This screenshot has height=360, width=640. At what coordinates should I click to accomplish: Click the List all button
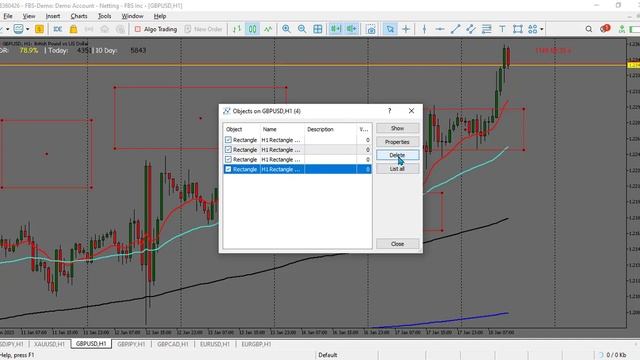(397, 169)
